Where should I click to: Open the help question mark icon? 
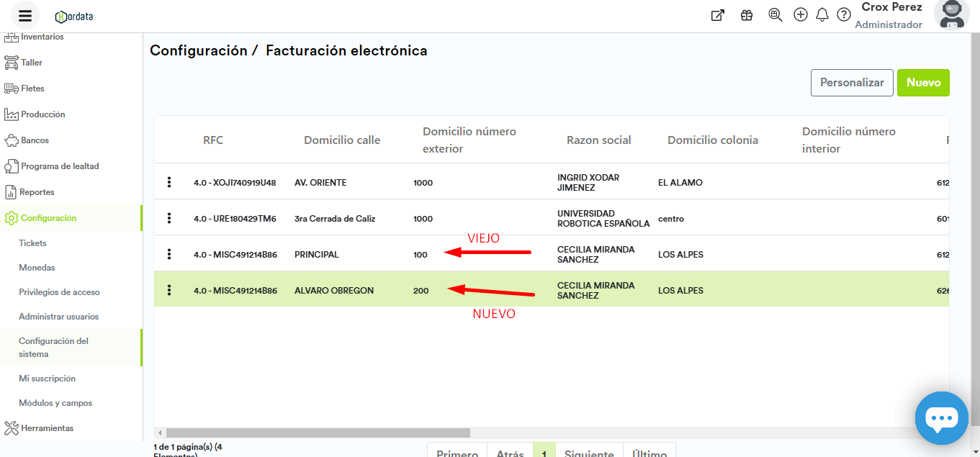pos(844,15)
